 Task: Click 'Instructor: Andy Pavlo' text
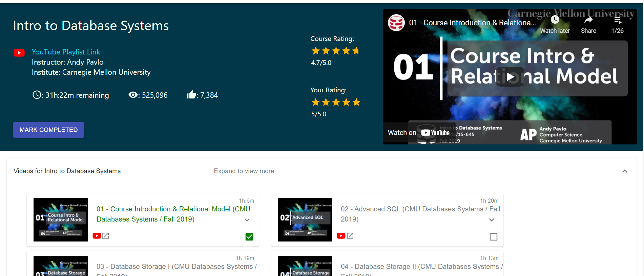(x=68, y=62)
